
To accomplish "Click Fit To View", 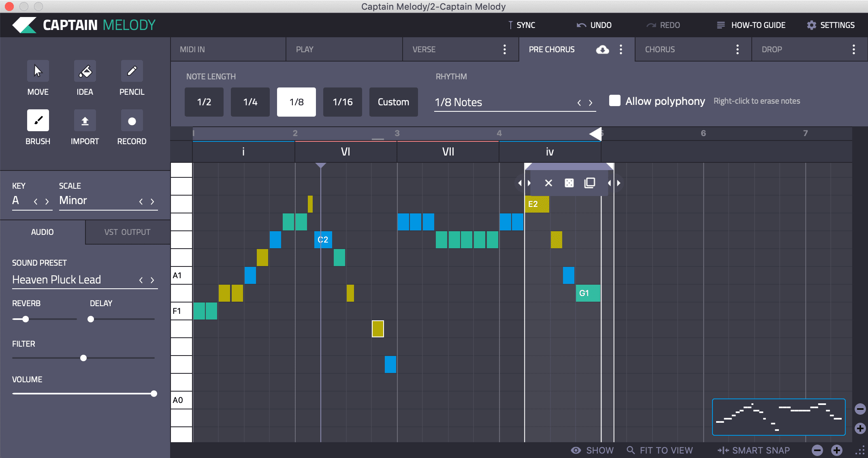I will 660,450.
